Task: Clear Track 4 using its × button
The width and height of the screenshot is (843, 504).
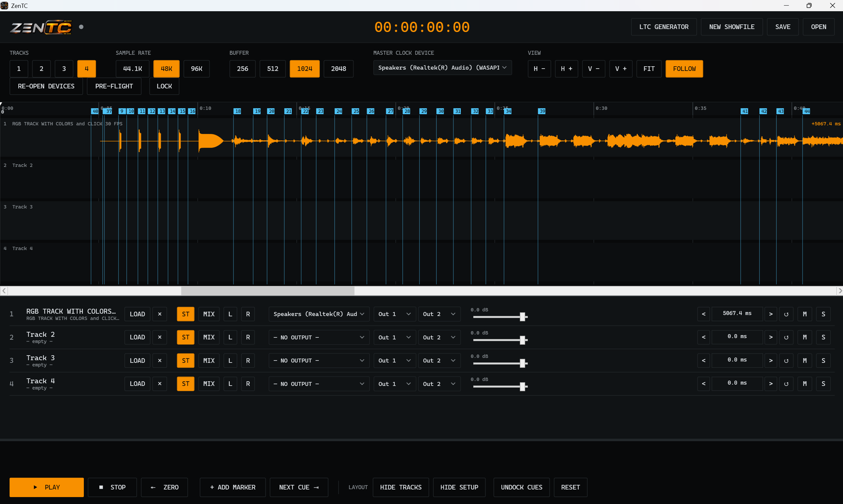Action: click(160, 384)
